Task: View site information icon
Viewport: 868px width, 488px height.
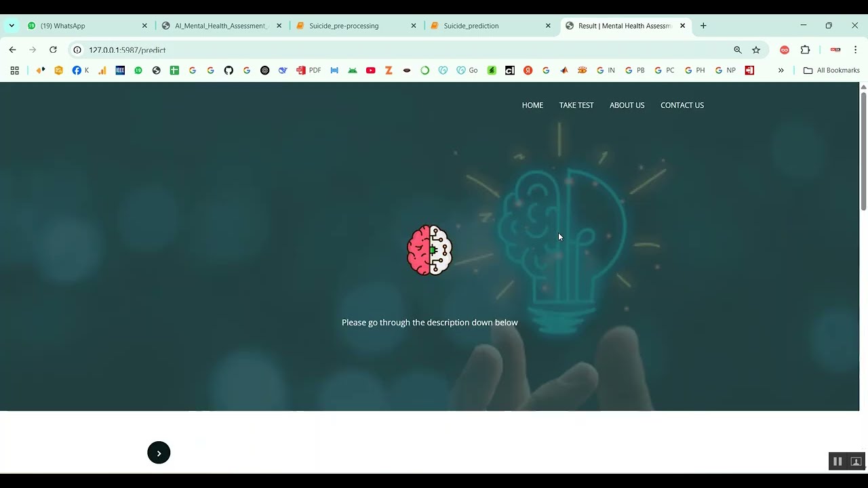Action: click(x=77, y=50)
